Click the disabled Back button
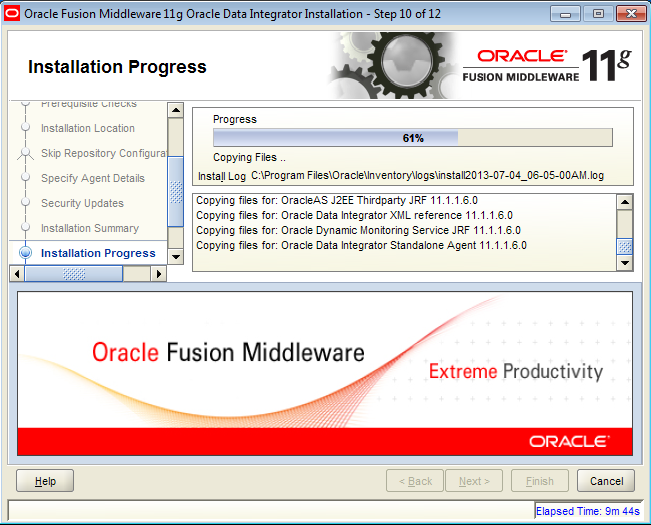 click(x=415, y=481)
